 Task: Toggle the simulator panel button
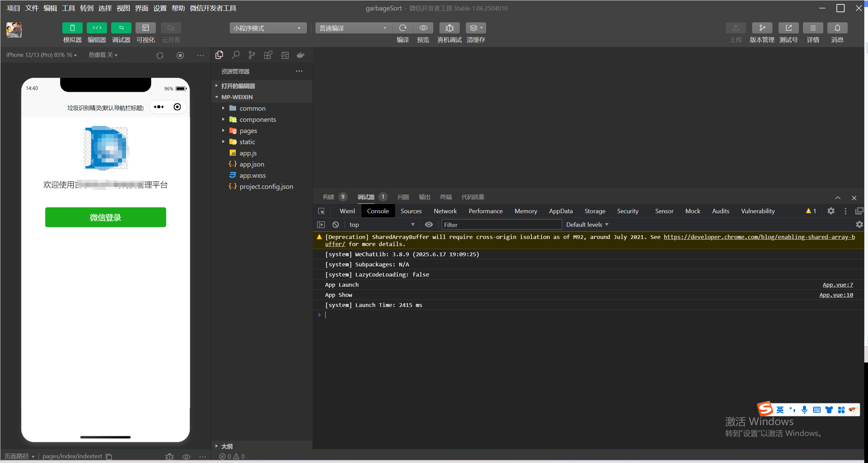[x=72, y=28]
